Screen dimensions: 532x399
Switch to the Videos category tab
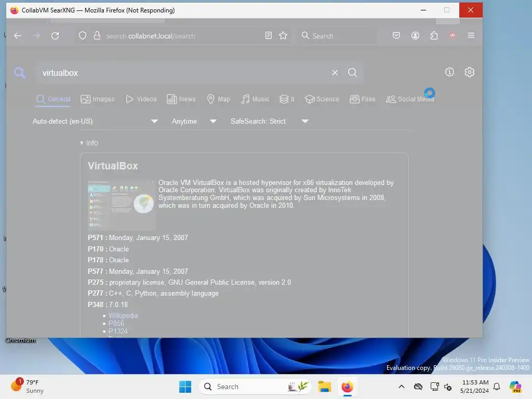(141, 99)
